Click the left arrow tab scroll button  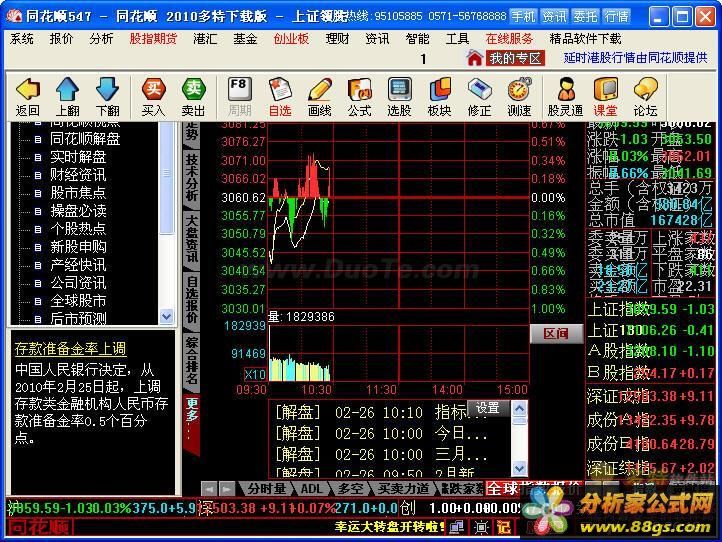tap(209, 489)
